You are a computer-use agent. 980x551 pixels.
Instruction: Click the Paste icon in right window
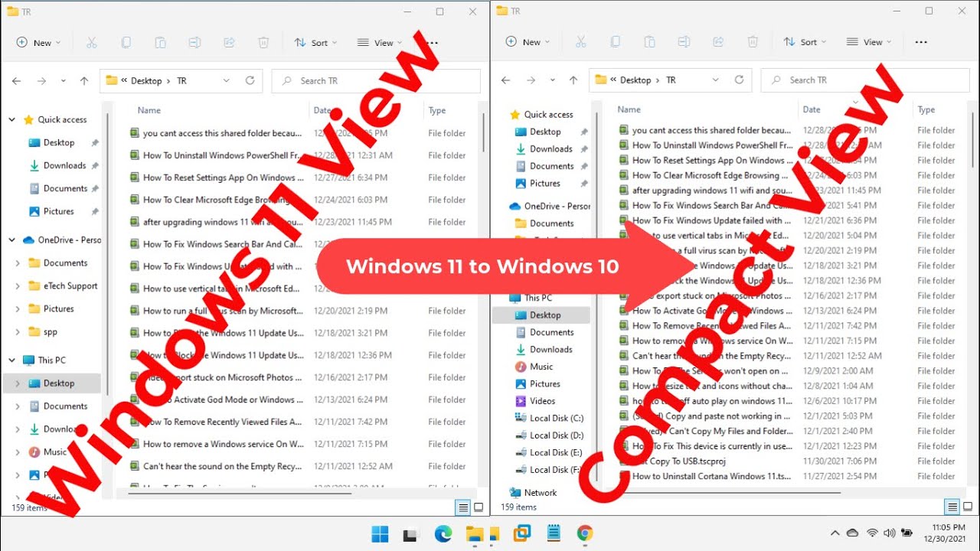point(649,42)
